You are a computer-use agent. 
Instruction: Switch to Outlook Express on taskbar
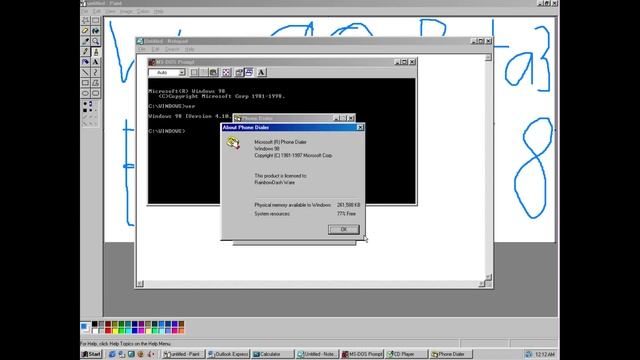[228, 354]
